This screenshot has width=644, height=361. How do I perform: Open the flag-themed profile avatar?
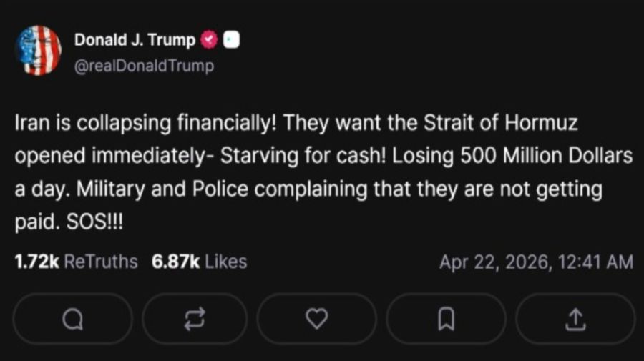pyautogui.click(x=39, y=50)
